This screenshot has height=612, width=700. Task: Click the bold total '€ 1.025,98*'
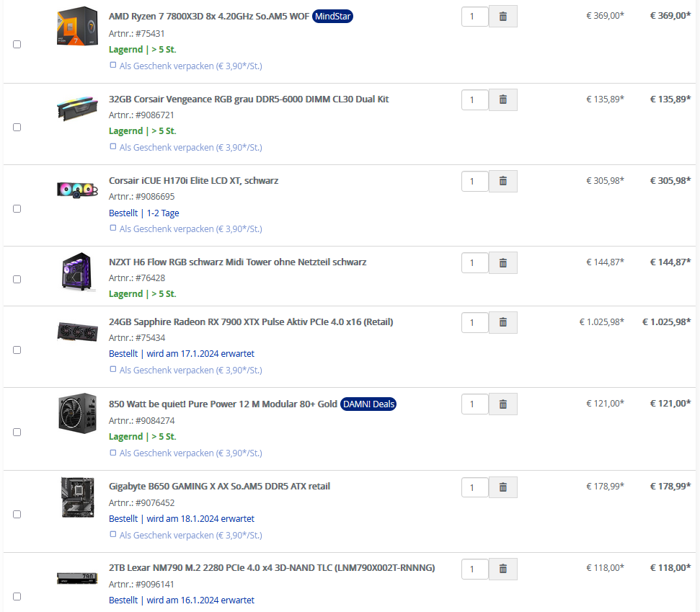667,321
